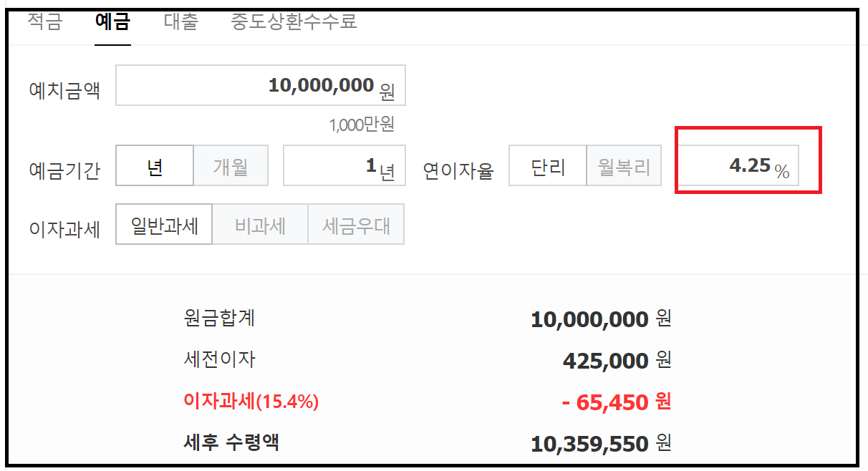The image size is (868, 471).
Task: Click the 예치금액 deposit amount field
Action: pyautogui.click(x=261, y=85)
